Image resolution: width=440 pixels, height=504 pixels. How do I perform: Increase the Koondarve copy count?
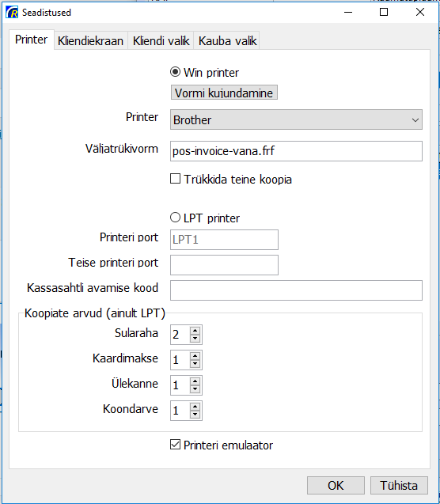195,407
